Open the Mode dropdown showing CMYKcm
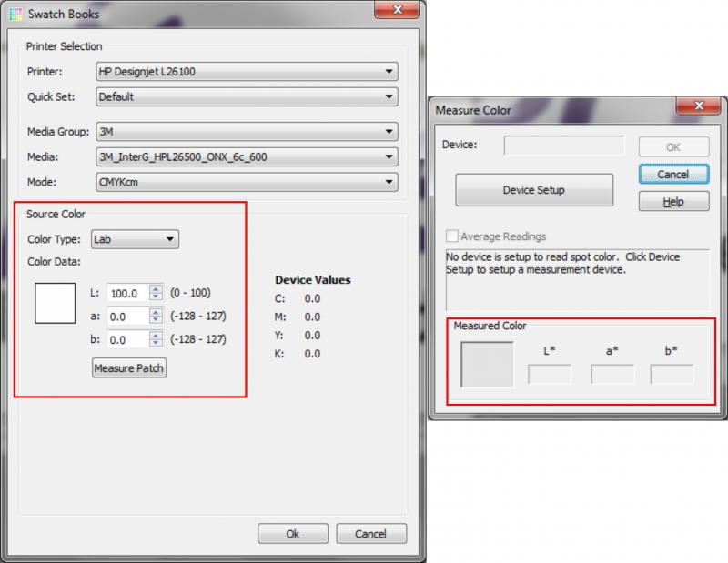This screenshot has width=728, height=563. coord(247,182)
